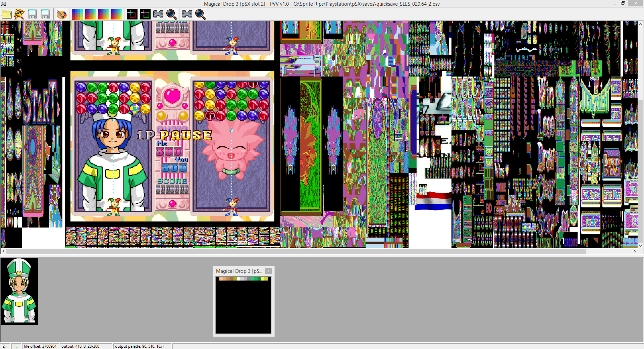
Task: Click the pixel-art star character toolbar icon
Action: coord(19,14)
